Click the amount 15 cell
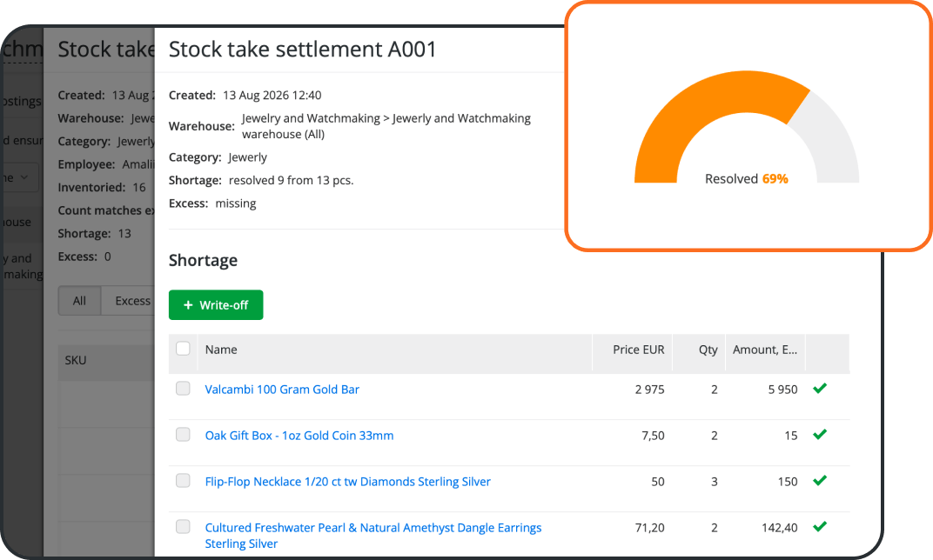This screenshot has width=933, height=560. click(791, 436)
